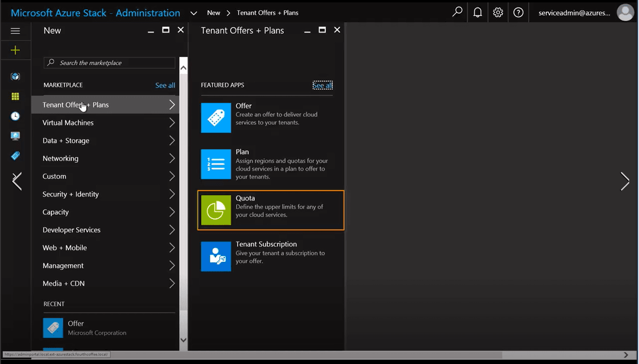Click 'Create an offer to deliver' description
Screen dimensions: 639x364
point(277,118)
